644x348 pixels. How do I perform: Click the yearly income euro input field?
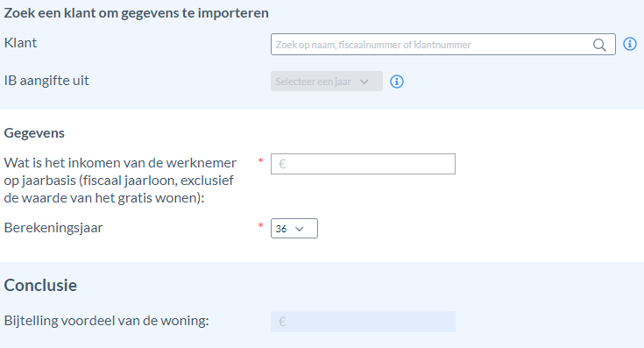tap(363, 164)
